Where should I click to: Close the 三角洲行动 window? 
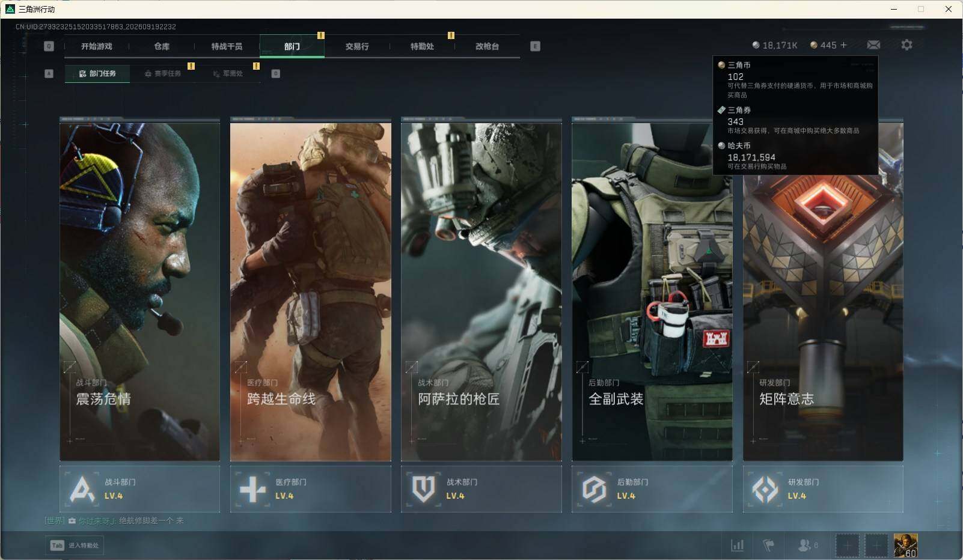pos(949,9)
